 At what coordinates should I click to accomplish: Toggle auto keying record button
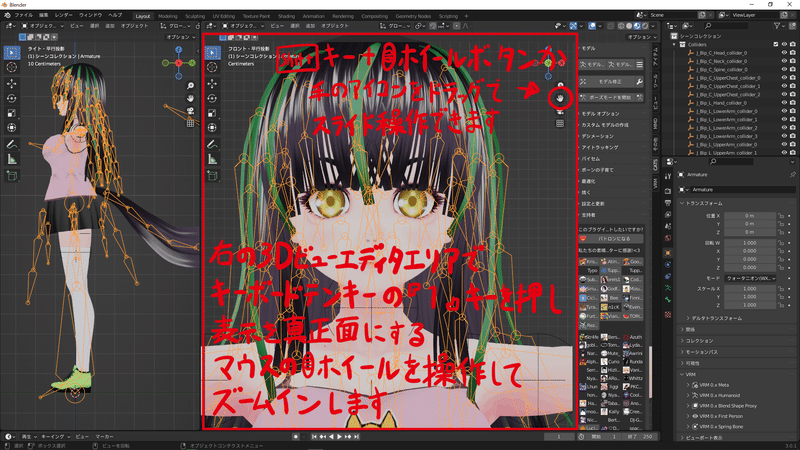coord(296,437)
